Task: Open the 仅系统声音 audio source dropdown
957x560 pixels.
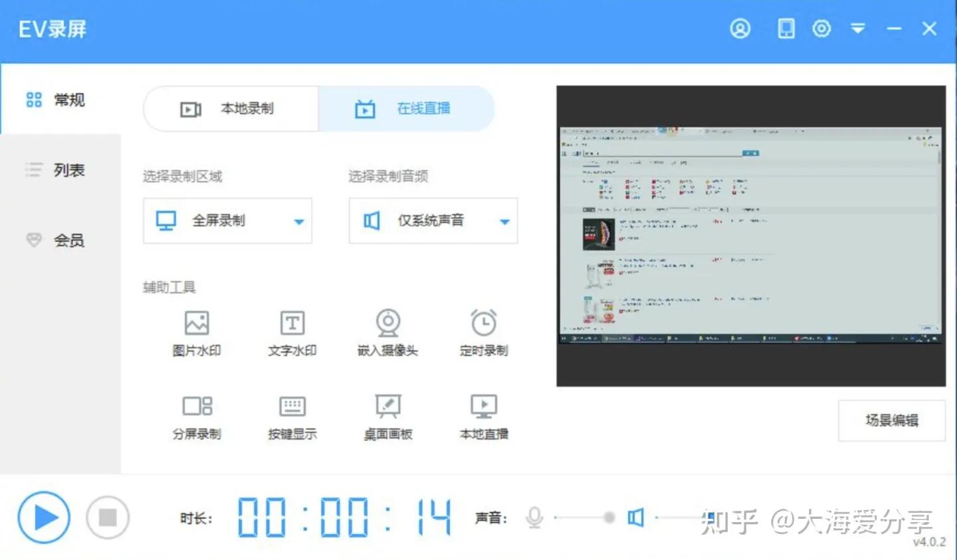Action: pyautogui.click(x=433, y=221)
